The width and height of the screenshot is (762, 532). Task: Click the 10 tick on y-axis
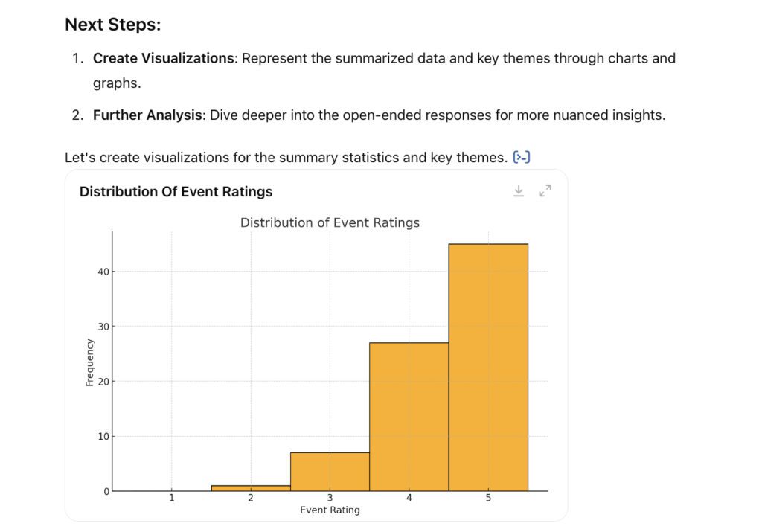[103, 436]
